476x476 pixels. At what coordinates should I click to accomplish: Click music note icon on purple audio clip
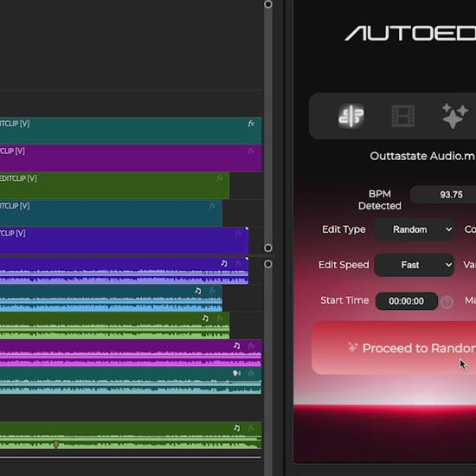click(x=224, y=263)
